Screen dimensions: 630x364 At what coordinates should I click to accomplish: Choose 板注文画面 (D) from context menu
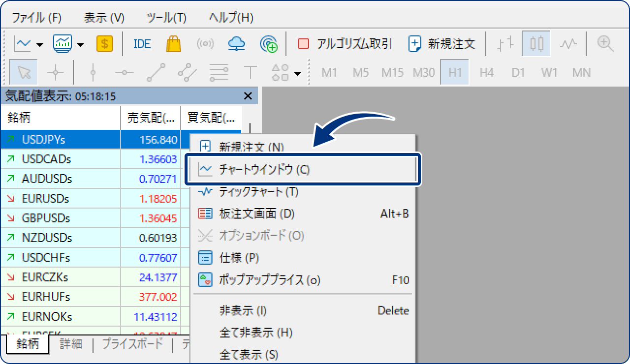click(x=303, y=214)
